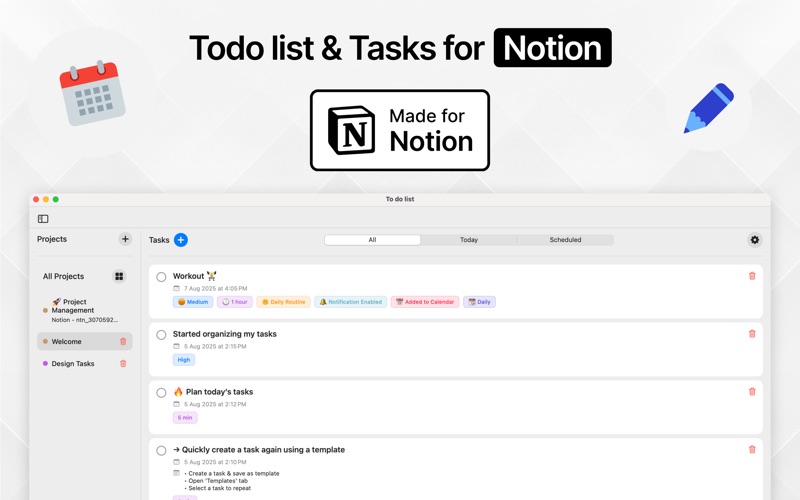Viewport: 800px width, 500px height.
Task: Switch to the Scheduled tab
Action: coord(565,240)
